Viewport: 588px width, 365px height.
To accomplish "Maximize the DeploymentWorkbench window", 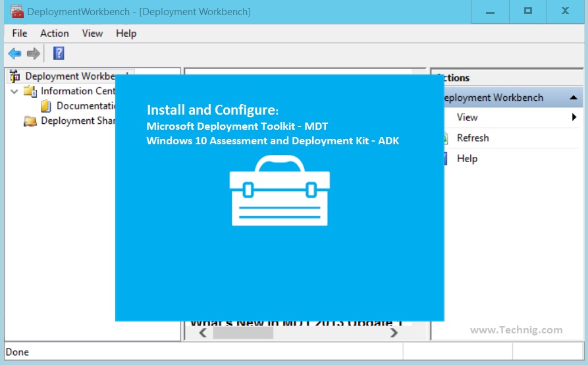I will pyautogui.click(x=528, y=11).
